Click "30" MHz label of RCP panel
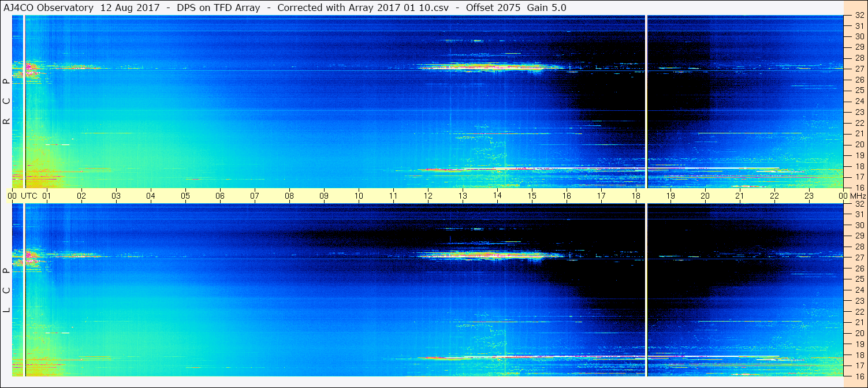This screenshot has height=388, width=868. (859, 36)
